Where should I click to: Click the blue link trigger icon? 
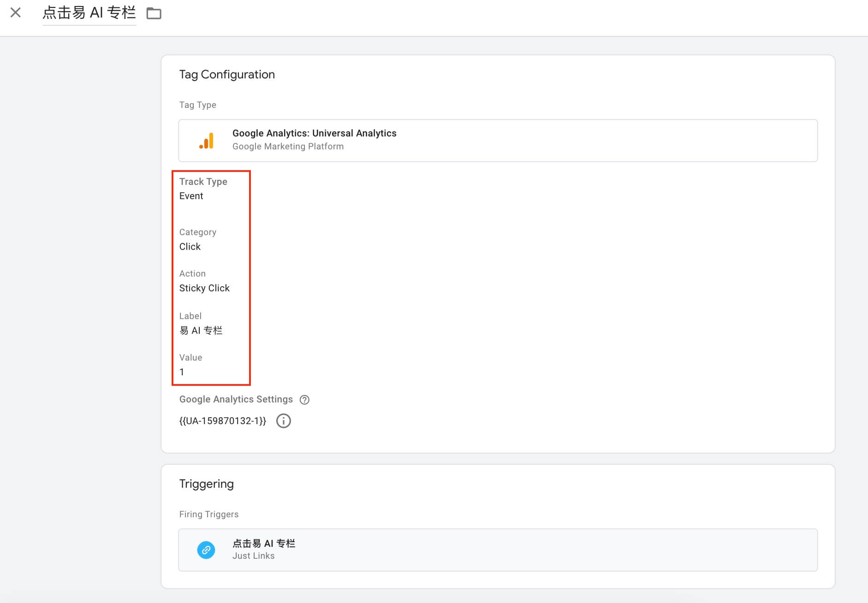206,550
